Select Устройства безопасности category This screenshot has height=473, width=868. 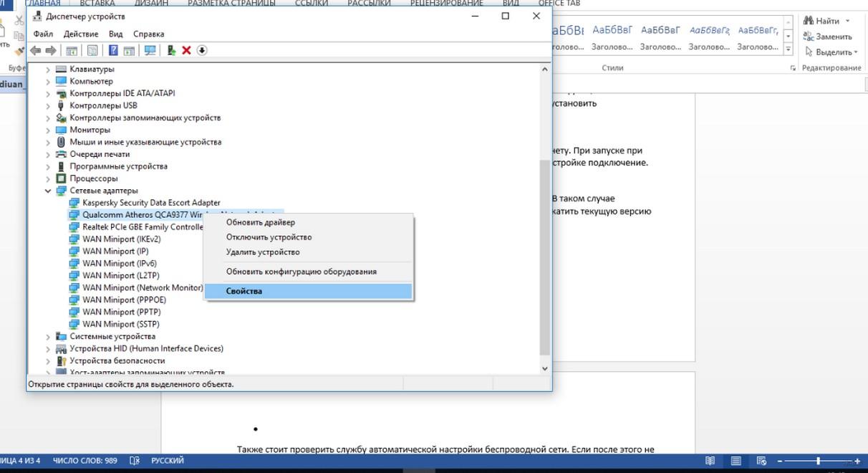coord(117,360)
